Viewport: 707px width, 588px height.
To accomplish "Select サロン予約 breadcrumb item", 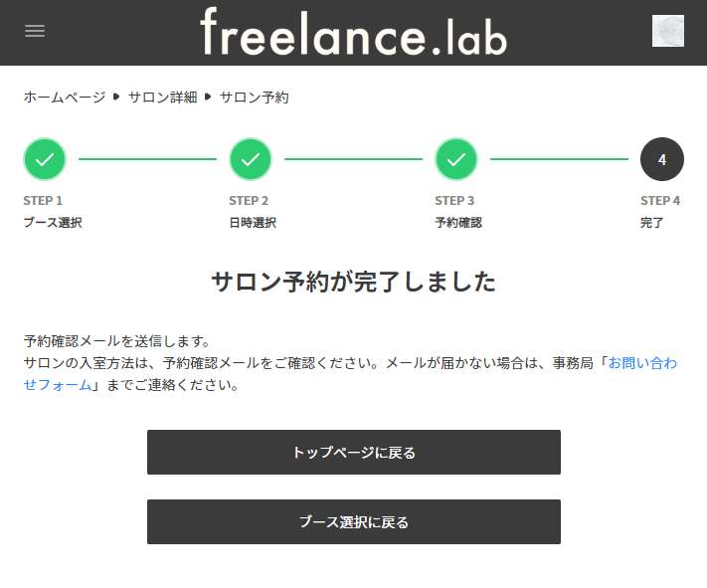I will 255,98.
